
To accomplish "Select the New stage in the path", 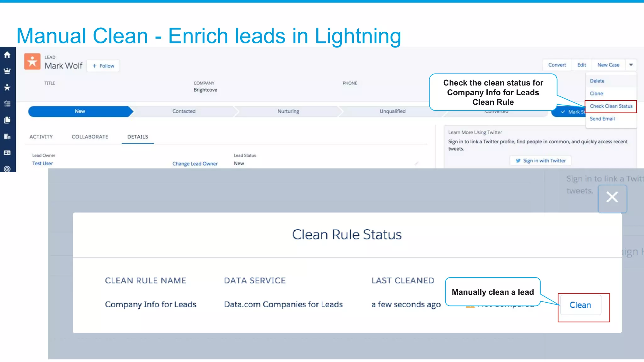I will pyautogui.click(x=80, y=111).
